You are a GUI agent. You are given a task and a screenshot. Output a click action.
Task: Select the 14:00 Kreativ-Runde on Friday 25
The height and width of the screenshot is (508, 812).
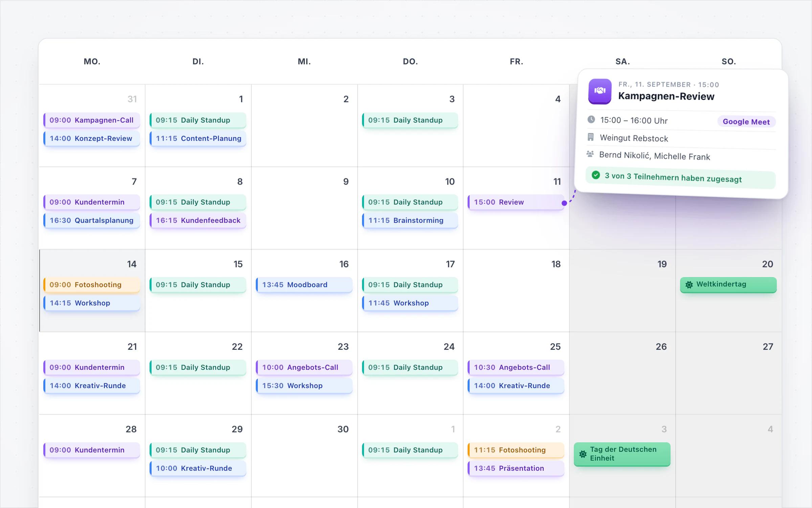pos(516,386)
